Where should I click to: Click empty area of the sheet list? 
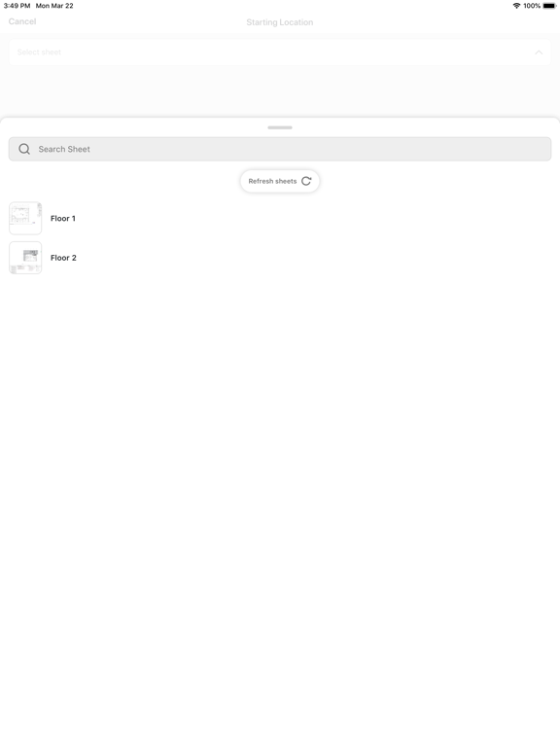[x=280, y=477]
